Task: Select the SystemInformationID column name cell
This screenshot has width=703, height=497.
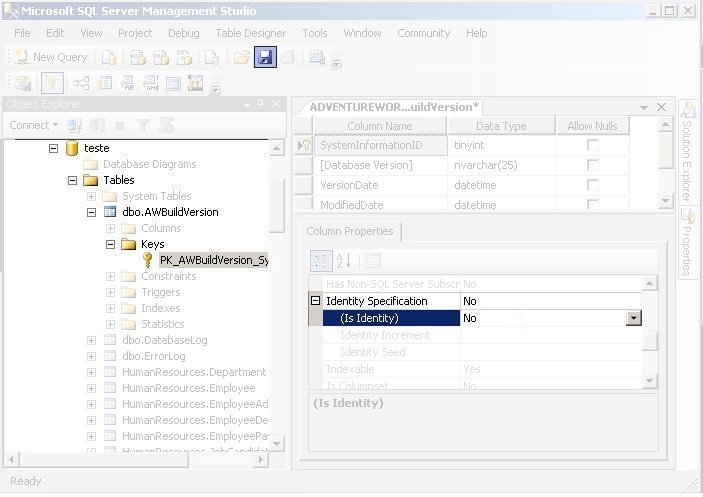Action: (380, 145)
